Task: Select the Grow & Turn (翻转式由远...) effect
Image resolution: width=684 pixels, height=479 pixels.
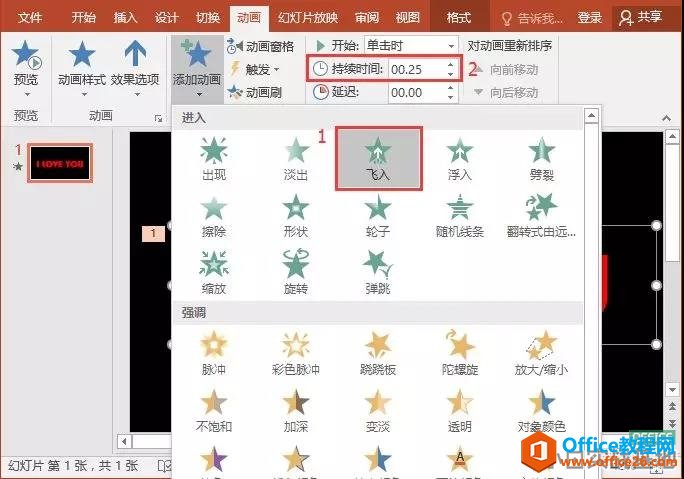Action: pos(541,216)
